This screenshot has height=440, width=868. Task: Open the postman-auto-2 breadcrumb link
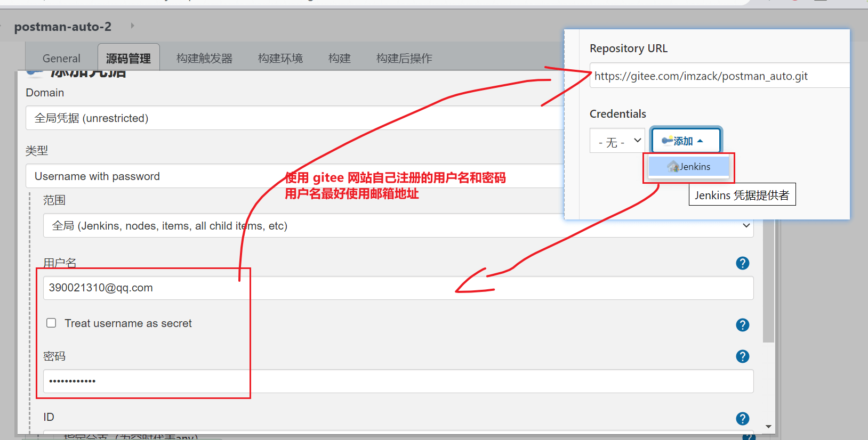(63, 27)
